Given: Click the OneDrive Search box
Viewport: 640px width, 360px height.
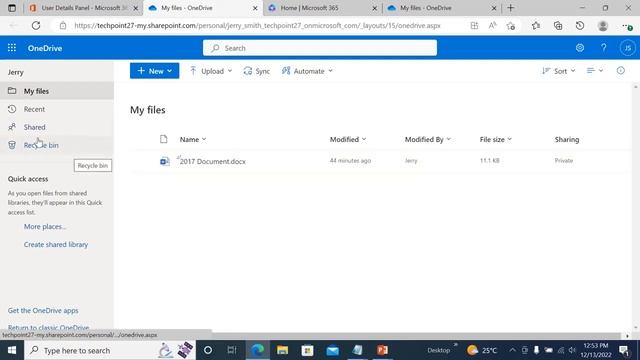Looking at the screenshot, I should [320, 48].
